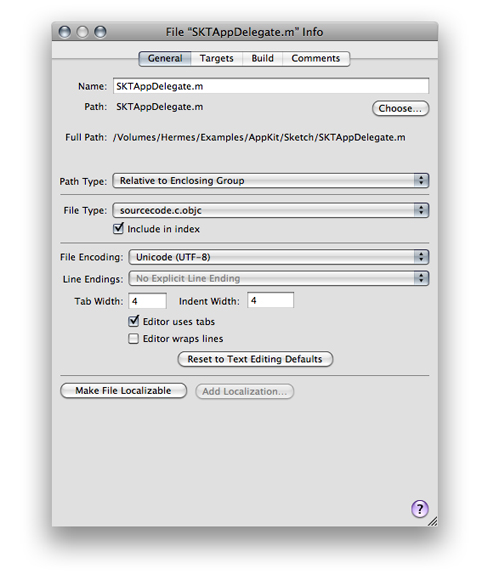Switch to the Targets tab
Screen dimensions: 488x582
217,59
